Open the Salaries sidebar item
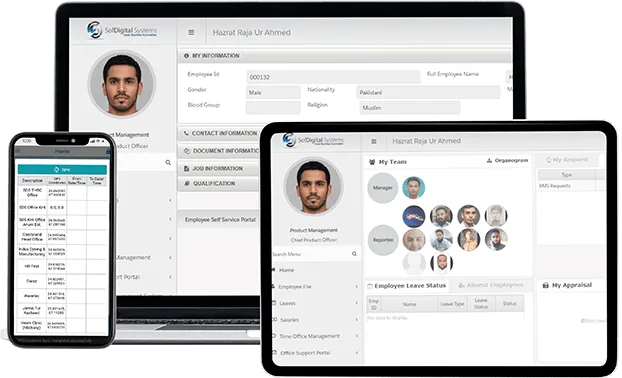622x378 pixels. [315, 320]
